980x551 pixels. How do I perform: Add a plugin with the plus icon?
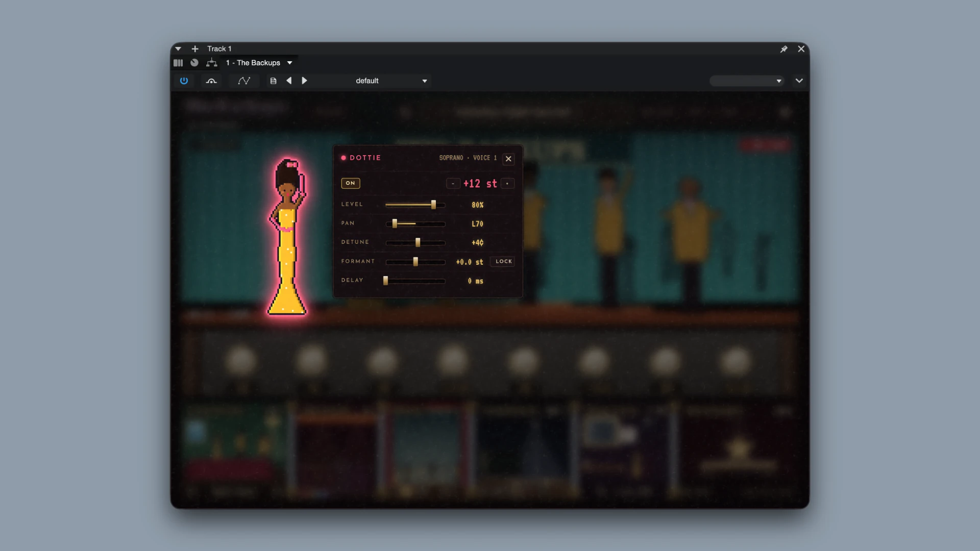pyautogui.click(x=195, y=49)
